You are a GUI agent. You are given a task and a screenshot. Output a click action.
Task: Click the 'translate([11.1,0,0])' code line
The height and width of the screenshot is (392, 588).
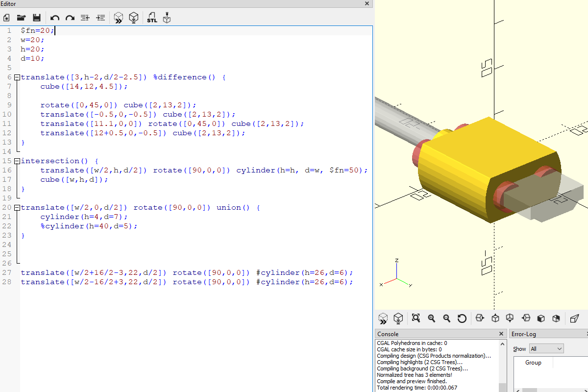[172, 124]
